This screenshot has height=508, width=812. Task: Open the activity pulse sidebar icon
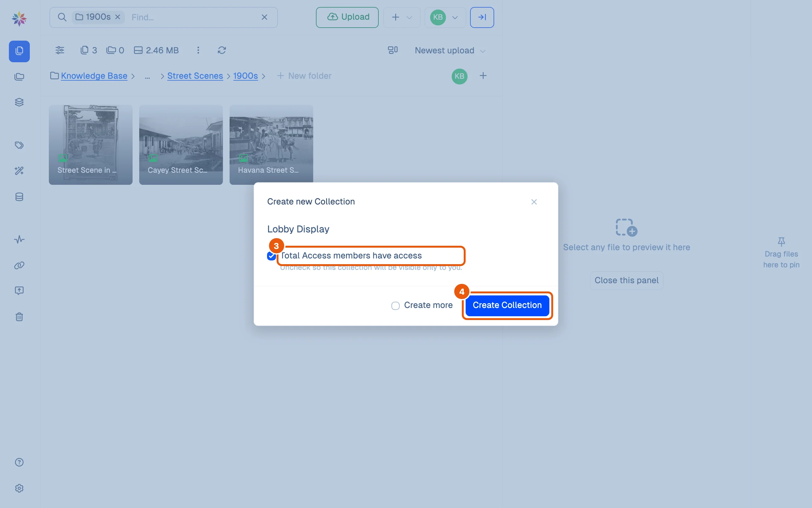tap(19, 239)
